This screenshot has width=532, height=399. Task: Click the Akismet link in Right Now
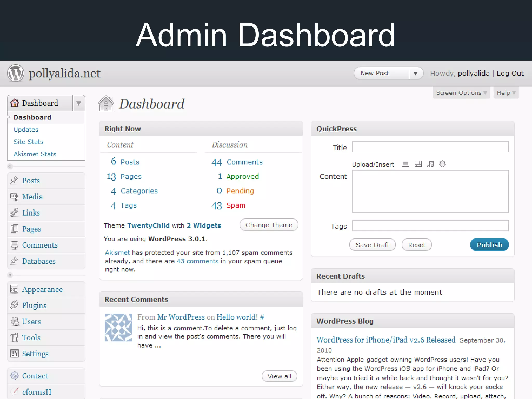(x=117, y=252)
